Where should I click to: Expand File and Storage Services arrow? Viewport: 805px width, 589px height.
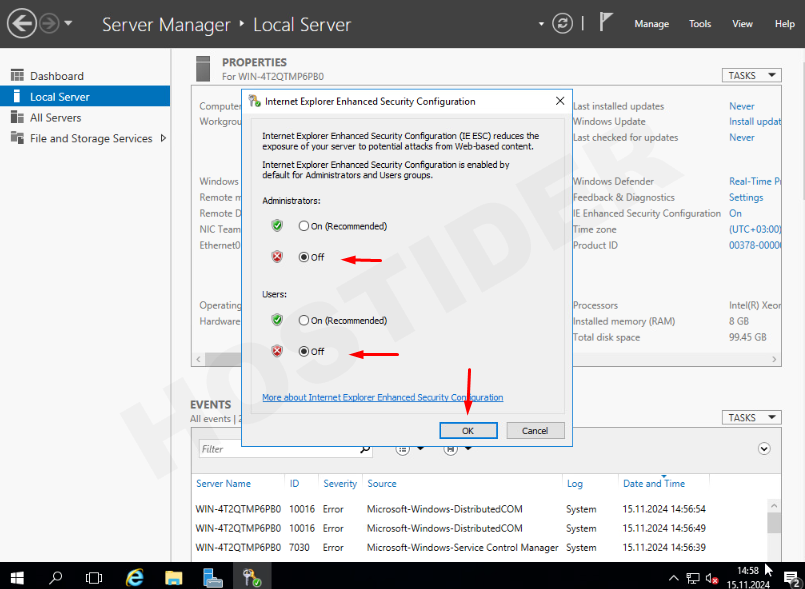163,139
